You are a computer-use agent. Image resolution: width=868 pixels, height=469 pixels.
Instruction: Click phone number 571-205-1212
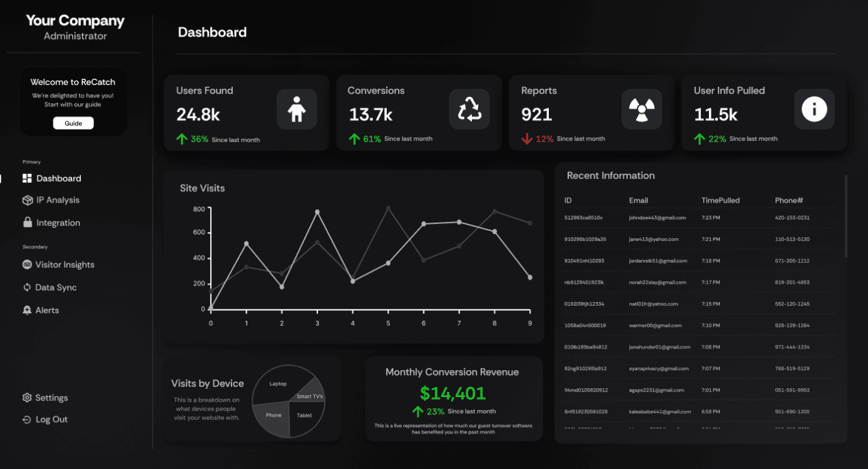pos(792,261)
